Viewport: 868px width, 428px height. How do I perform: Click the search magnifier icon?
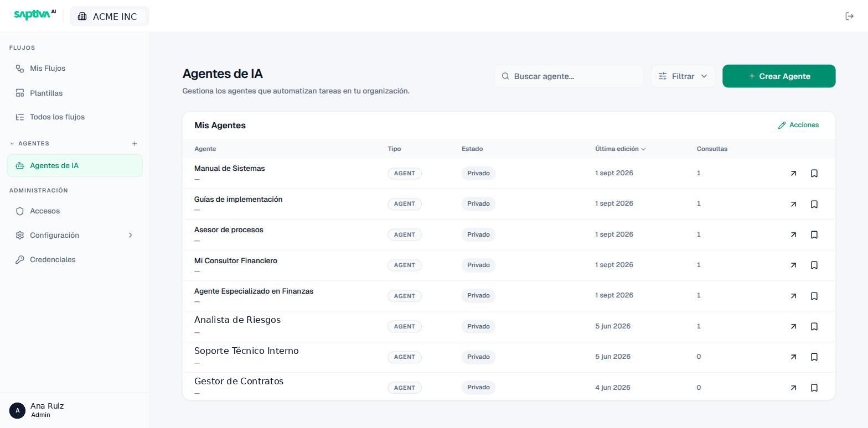(505, 76)
